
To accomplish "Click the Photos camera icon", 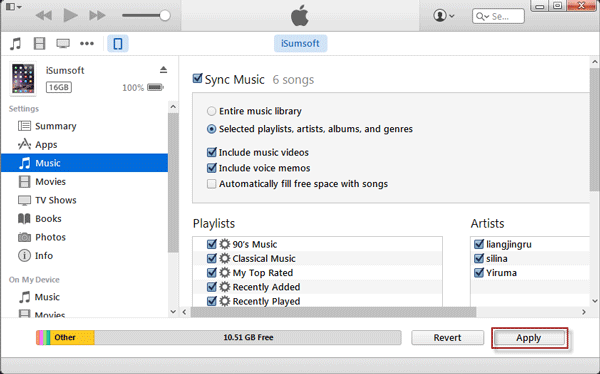I will 24,237.
